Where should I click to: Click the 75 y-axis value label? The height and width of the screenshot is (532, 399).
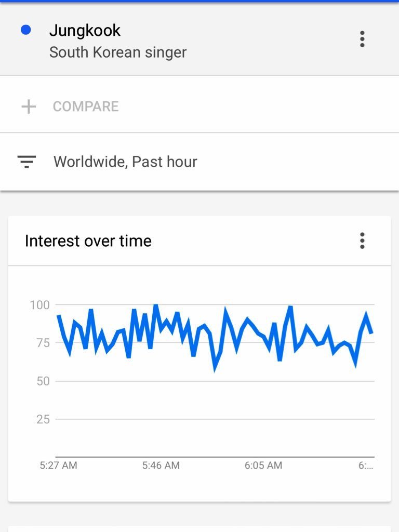[42, 343]
